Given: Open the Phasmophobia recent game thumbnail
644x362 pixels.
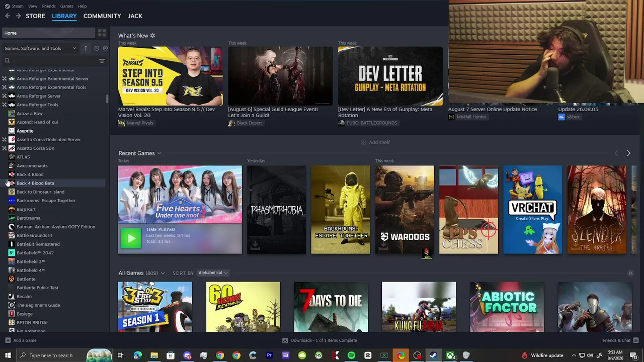Looking at the screenshot, I should pyautogui.click(x=276, y=210).
